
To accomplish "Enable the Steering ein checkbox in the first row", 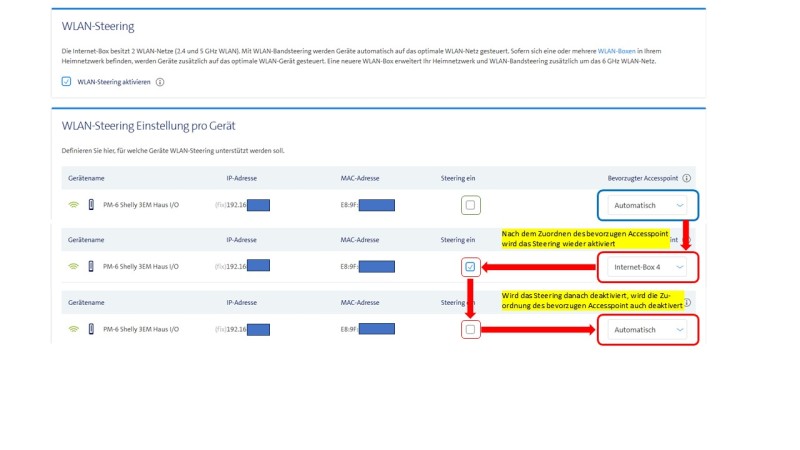I will (471, 206).
